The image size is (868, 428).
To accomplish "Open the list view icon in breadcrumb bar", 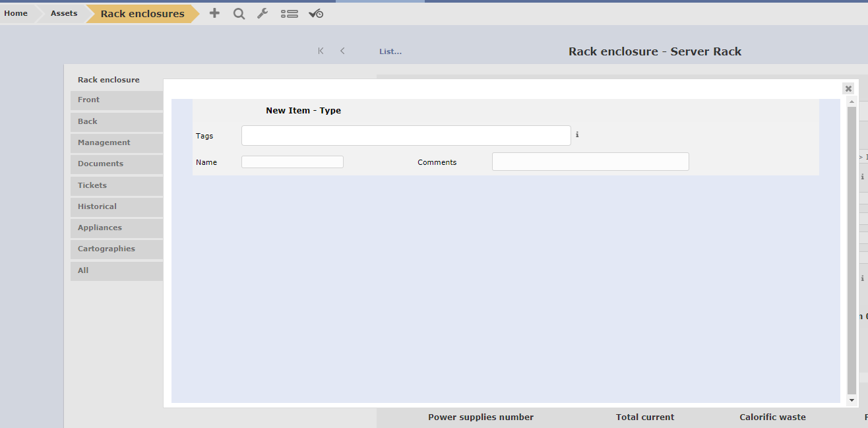I will coord(289,13).
